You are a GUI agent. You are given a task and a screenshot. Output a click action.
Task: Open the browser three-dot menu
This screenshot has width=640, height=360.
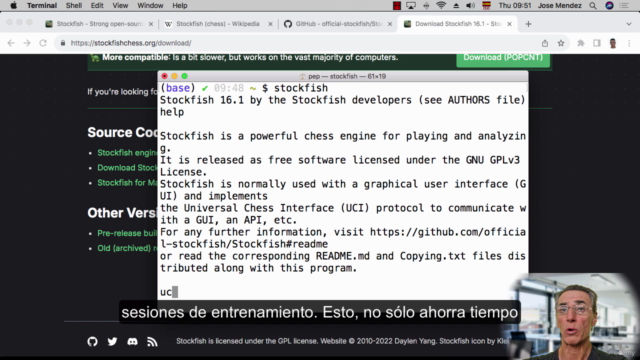point(629,43)
